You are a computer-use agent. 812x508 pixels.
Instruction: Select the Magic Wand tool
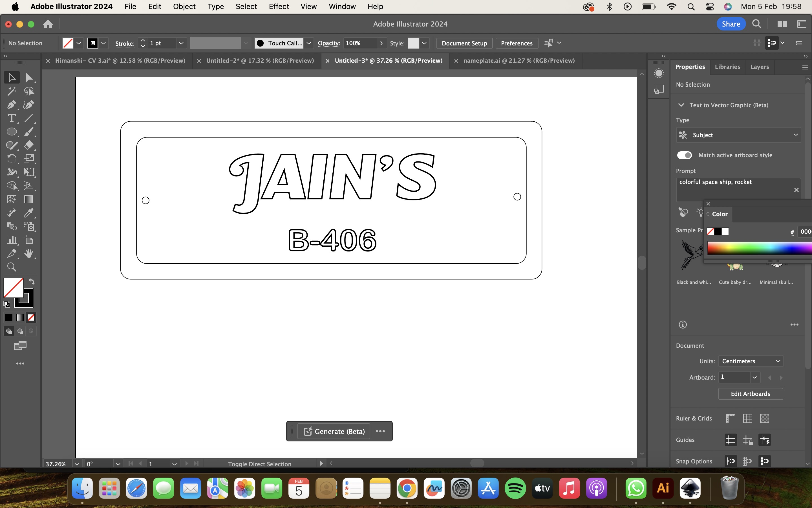point(12,91)
